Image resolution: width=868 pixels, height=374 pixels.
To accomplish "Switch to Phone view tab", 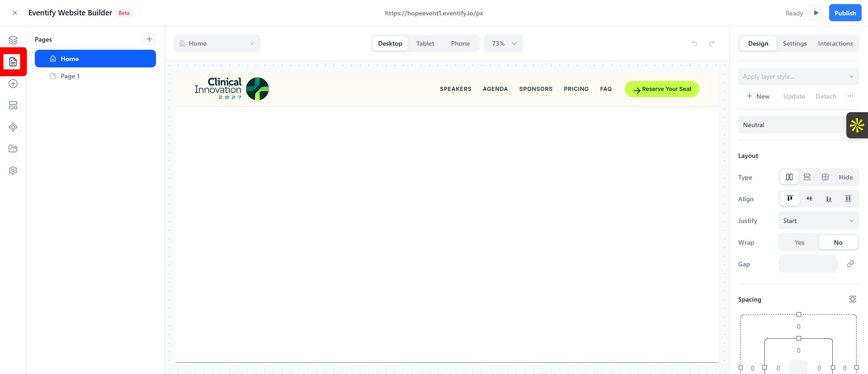I will point(460,43).
